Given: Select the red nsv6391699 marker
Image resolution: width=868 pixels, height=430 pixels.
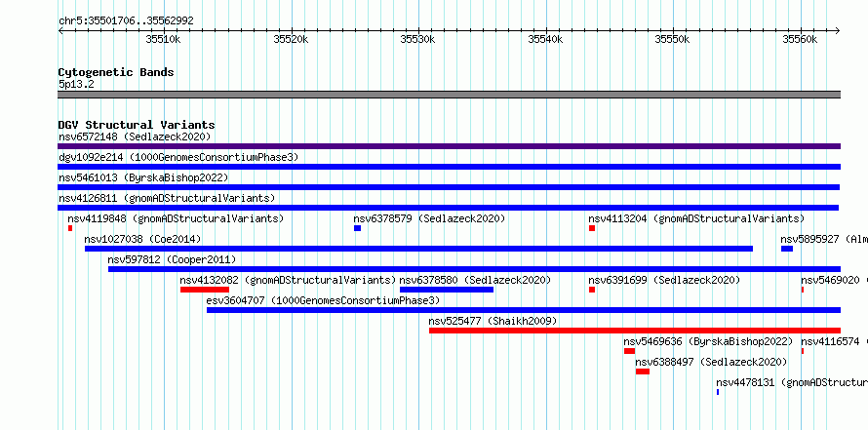Looking at the screenshot, I should coord(592,290).
